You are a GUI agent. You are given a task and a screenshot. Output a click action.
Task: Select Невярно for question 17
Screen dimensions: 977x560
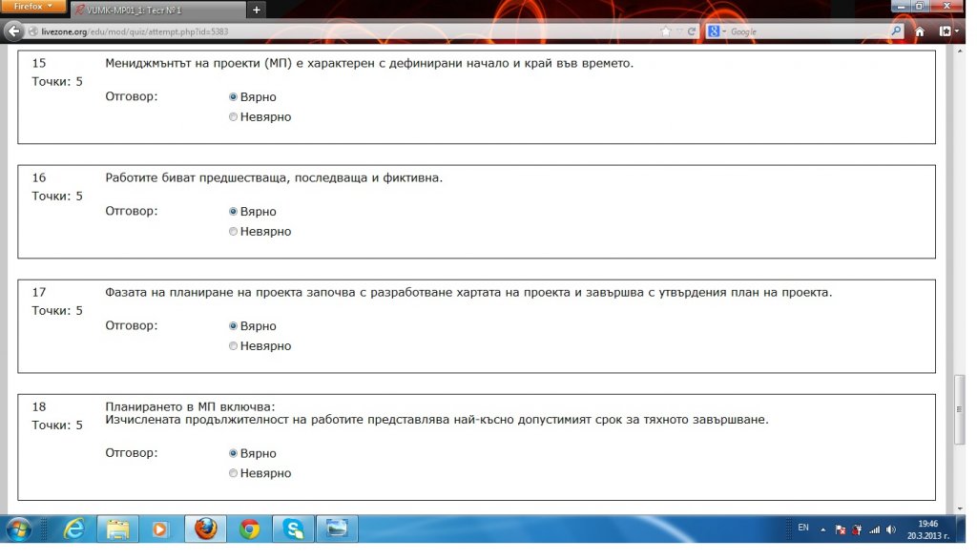(233, 346)
